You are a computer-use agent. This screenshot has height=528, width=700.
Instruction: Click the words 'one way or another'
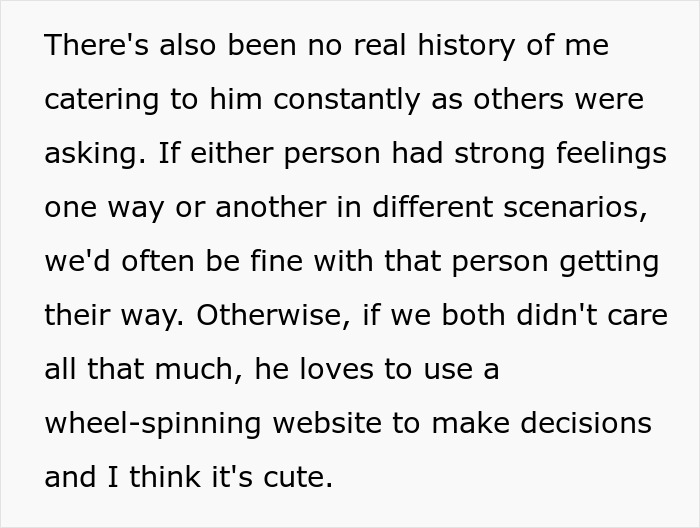[x=169, y=208]
